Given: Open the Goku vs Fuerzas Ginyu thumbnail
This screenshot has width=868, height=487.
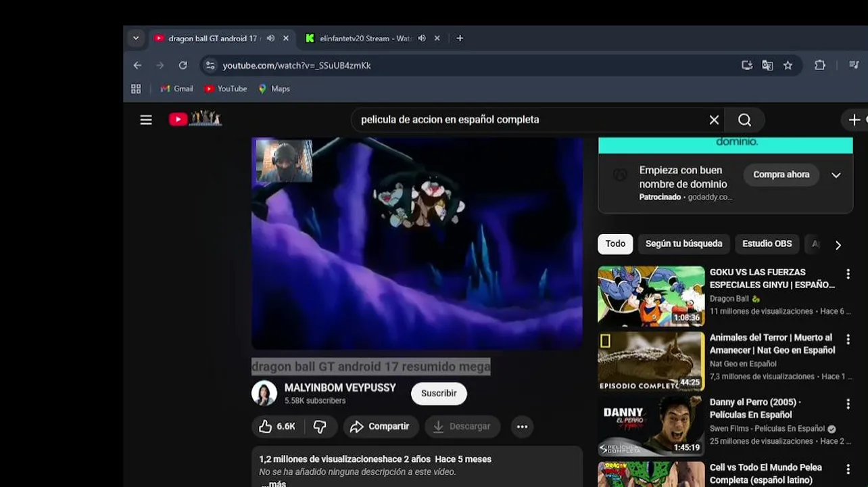Looking at the screenshot, I should [x=651, y=296].
